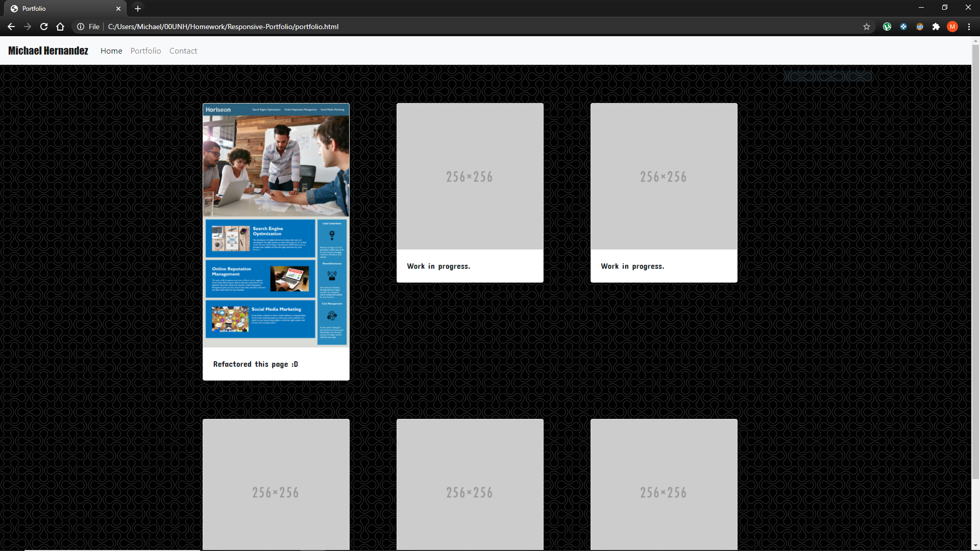Open the Portfolio nav link
Screen dimensions: 980x551
(x=145, y=51)
